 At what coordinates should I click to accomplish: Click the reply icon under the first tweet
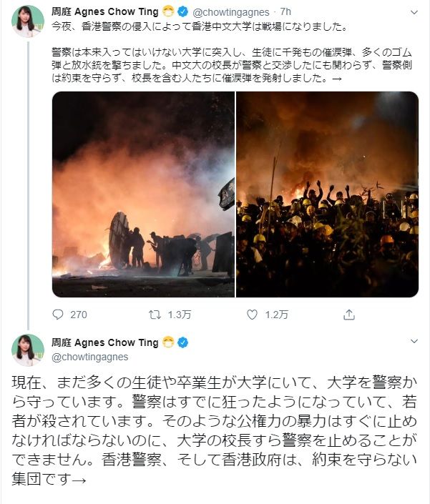point(59,314)
